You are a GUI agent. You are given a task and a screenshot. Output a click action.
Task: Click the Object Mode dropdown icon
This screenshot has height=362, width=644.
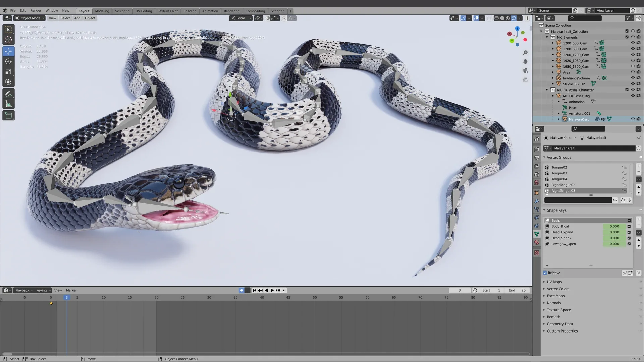43,18
